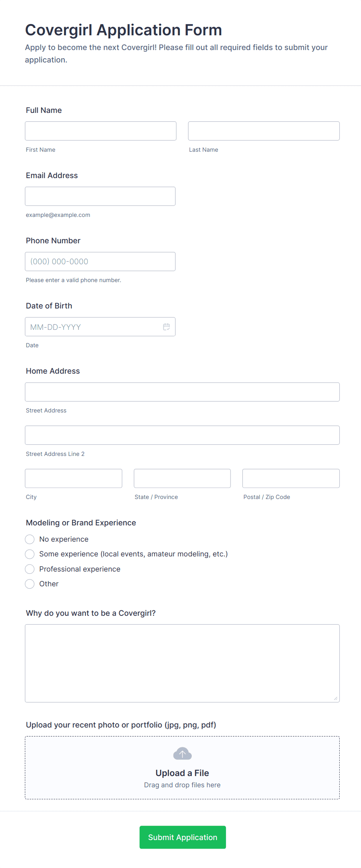Click into the Last Name field
This screenshot has height=868, width=361.
(264, 131)
